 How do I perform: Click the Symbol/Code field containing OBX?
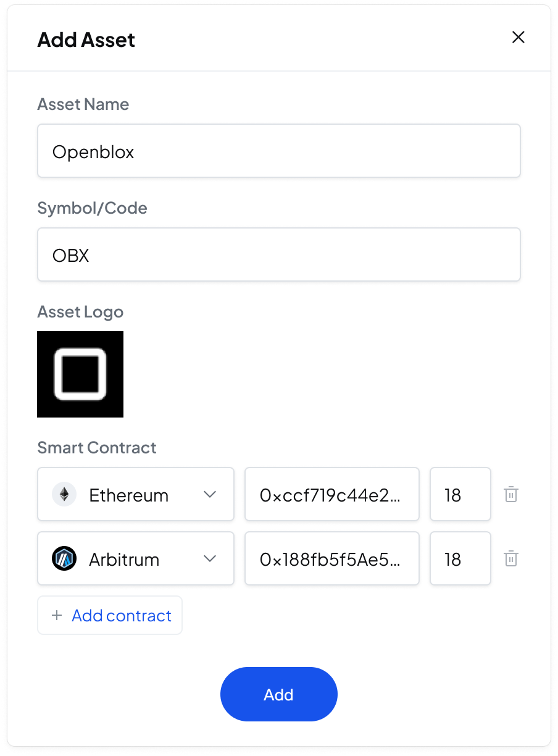(x=279, y=255)
